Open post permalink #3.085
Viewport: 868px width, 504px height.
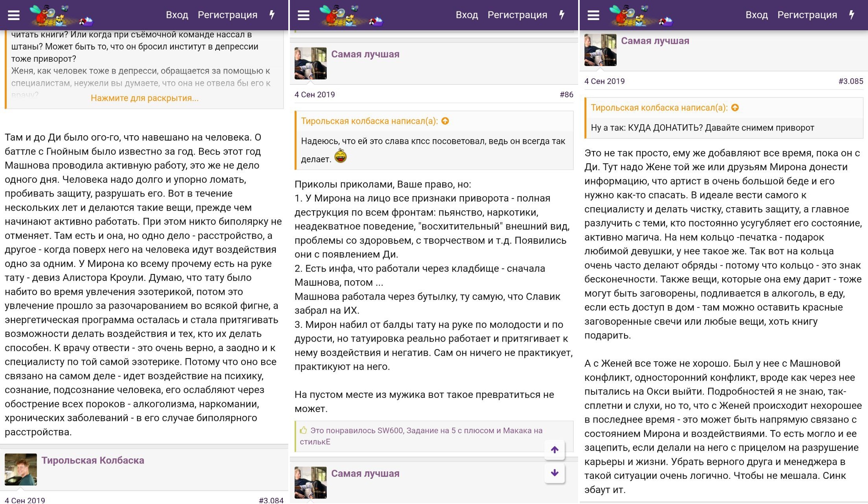[x=850, y=81]
